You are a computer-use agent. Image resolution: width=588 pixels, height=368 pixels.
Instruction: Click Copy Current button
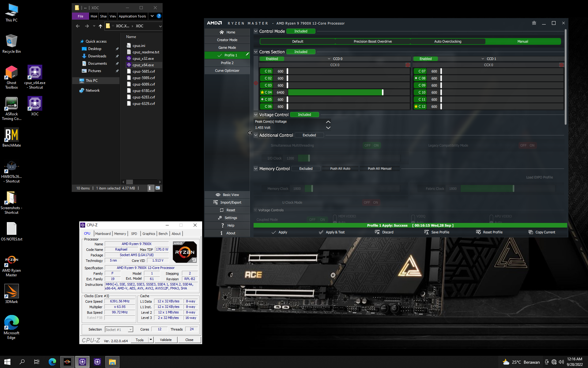pos(542,232)
